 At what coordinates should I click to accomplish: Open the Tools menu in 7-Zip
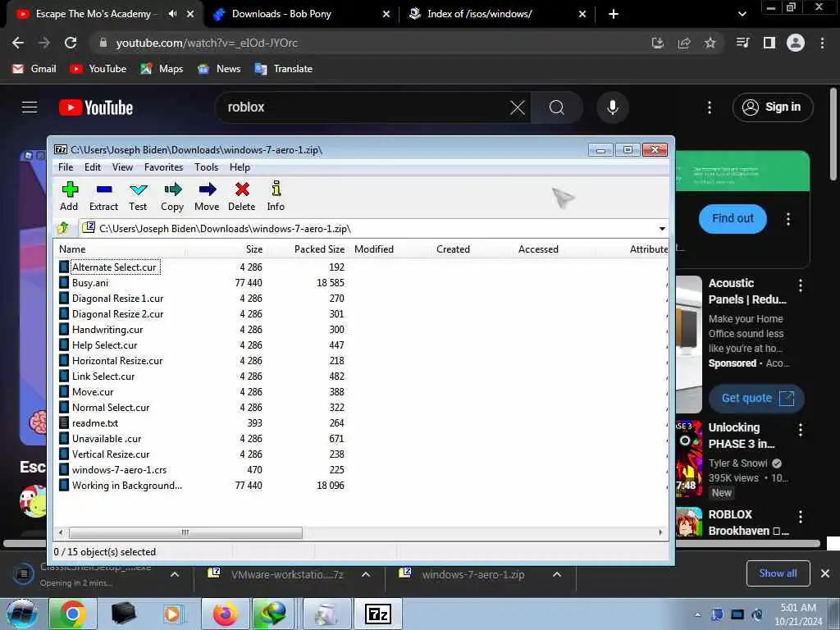(206, 167)
